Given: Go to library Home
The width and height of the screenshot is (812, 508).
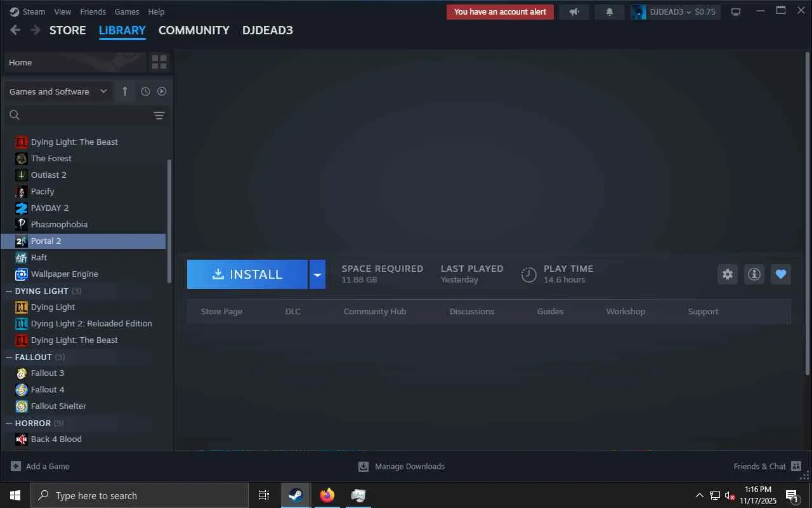Looking at the screenshot, I should coord(75,62).
